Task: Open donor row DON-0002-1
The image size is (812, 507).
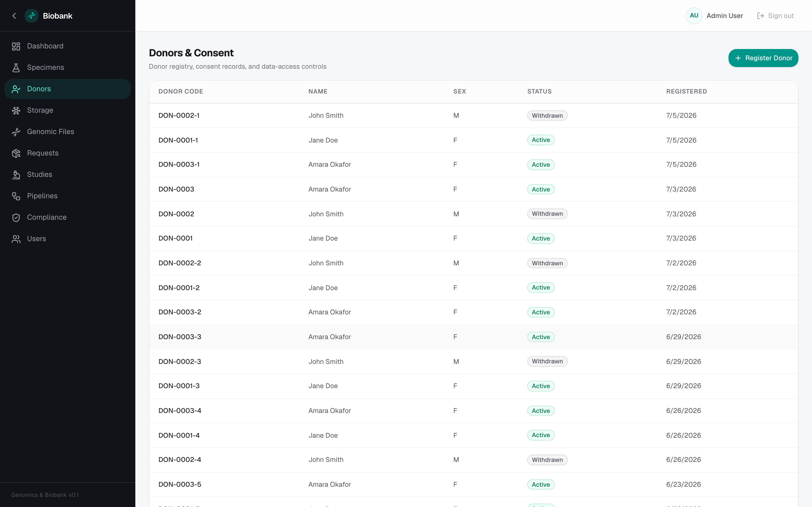Action: (x=473, y=115)
